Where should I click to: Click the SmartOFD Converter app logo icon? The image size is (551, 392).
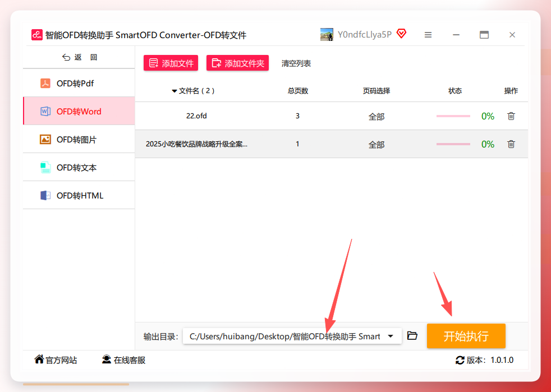37,35
